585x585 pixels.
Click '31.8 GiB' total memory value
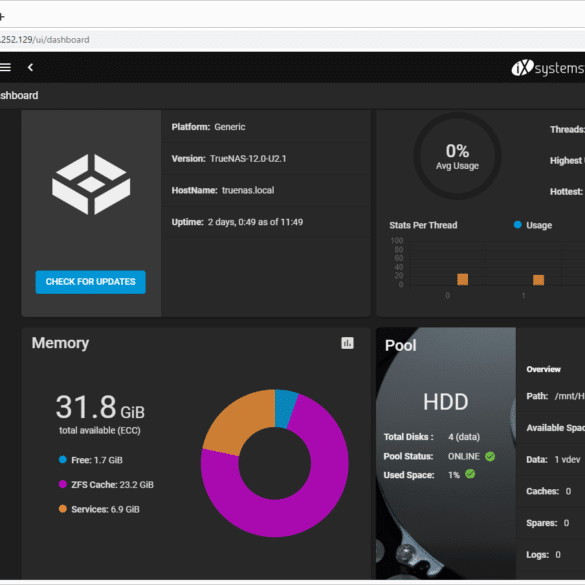tap(100, 407)
